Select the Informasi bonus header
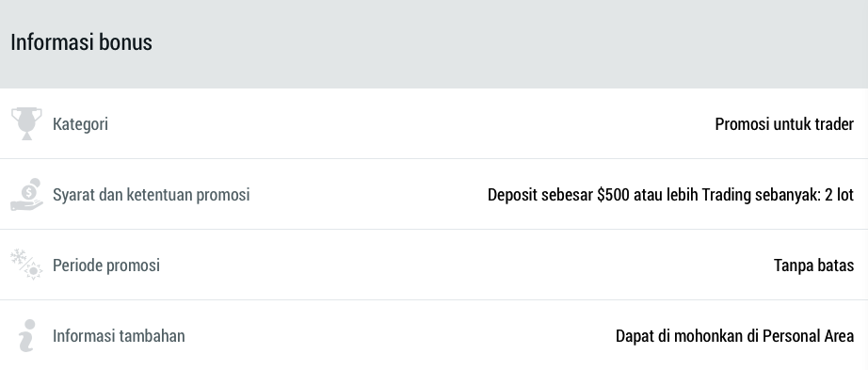Screen dimensions: 868x370 tap(81, 42)
